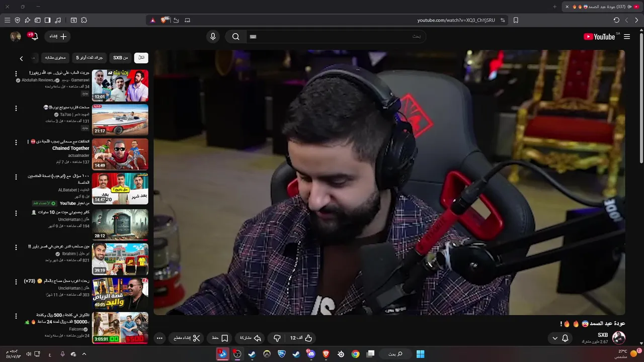Open Brave Shields lion icon
The image size is (644, 362).
click(165, 20)
